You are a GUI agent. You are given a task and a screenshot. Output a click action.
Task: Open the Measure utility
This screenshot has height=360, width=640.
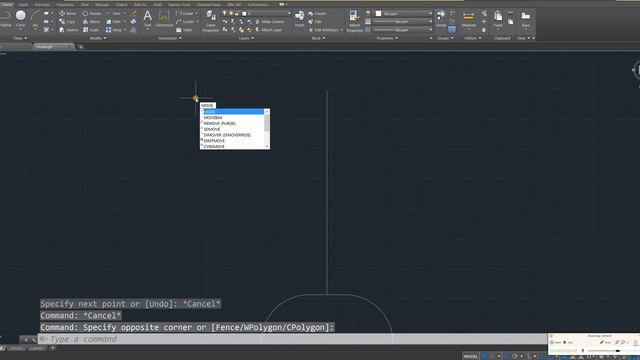click(468, 19)
